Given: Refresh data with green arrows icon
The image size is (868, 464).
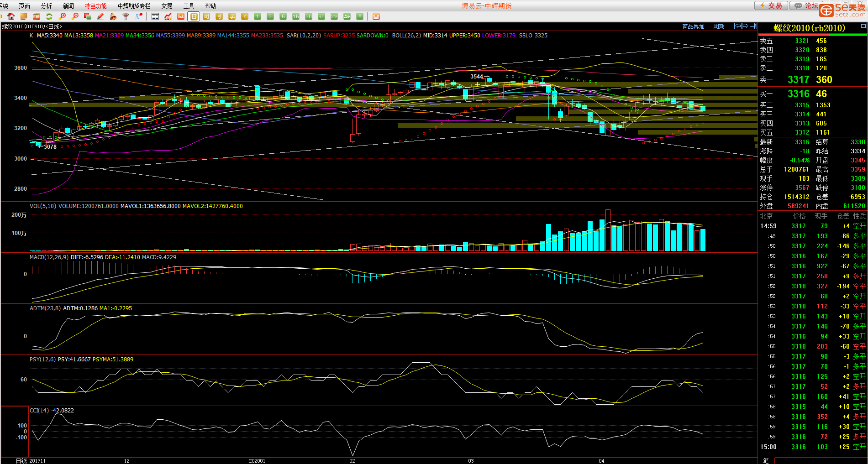Looking at the screenshot, I should (49, 16).
